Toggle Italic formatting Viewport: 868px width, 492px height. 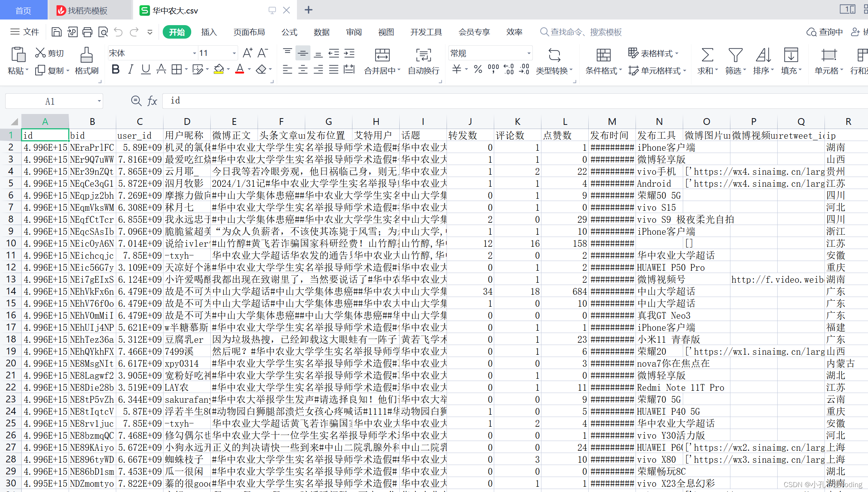point(130,69)
